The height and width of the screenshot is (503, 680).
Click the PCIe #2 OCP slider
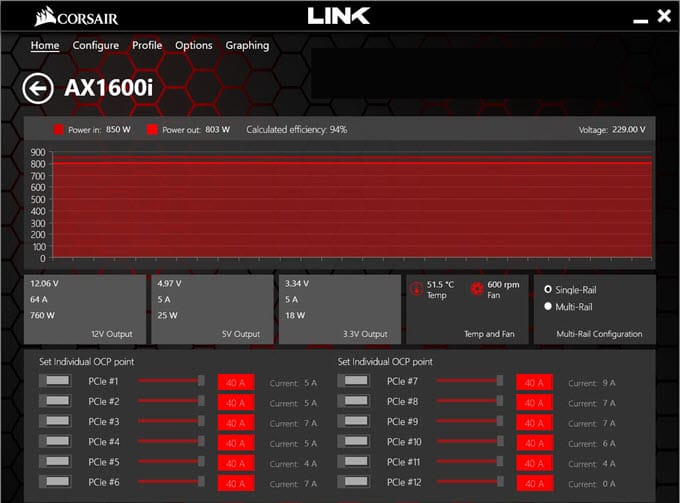click(x=171, y=401)
